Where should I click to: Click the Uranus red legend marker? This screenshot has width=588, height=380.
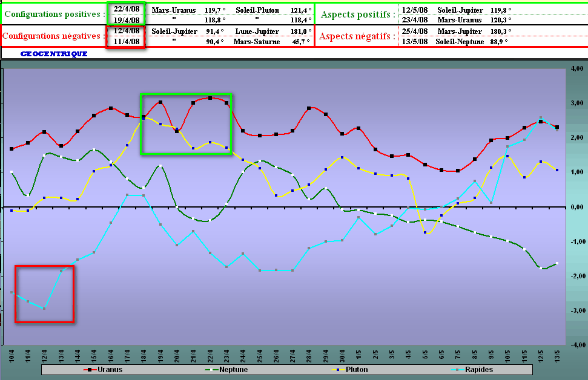(88, 369)
